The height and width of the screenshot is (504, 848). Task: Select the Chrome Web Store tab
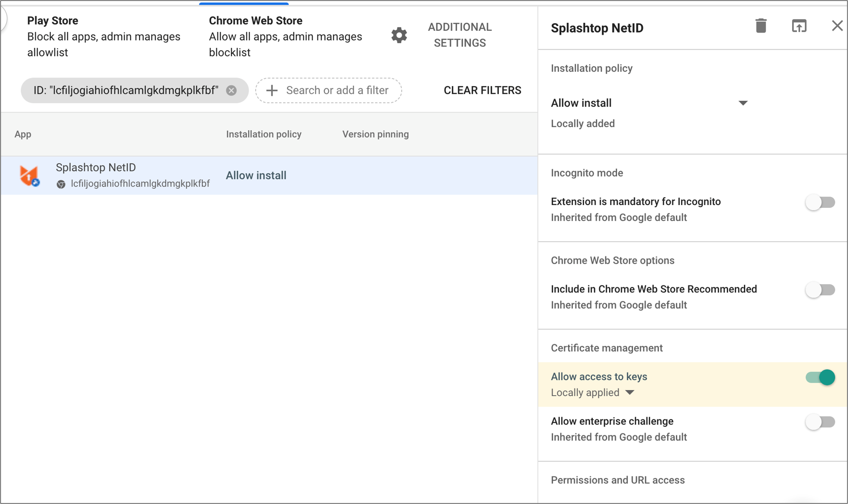pos(285,36)
